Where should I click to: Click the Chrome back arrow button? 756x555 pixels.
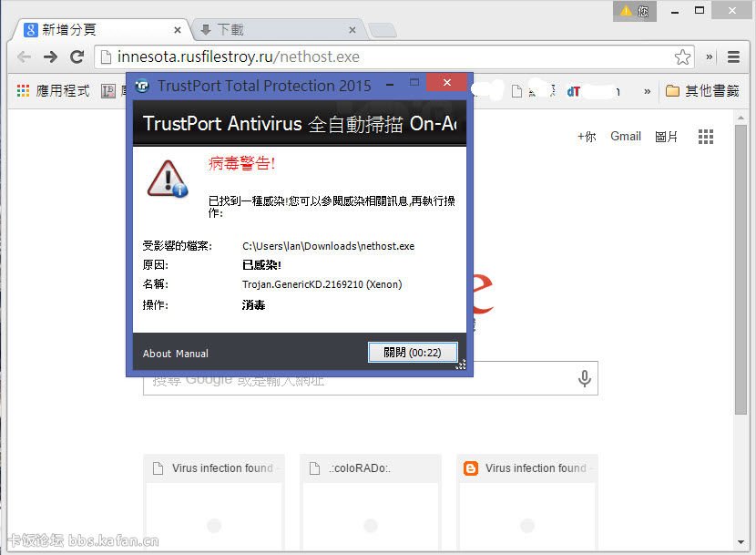(24, 57)
